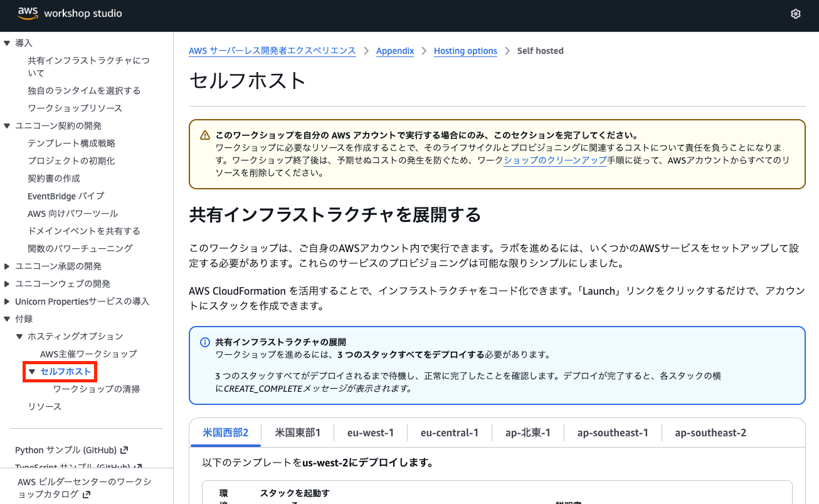
Task: Collapse the ユニコーン契約の開発 section
Action: (x=7, y=125)
